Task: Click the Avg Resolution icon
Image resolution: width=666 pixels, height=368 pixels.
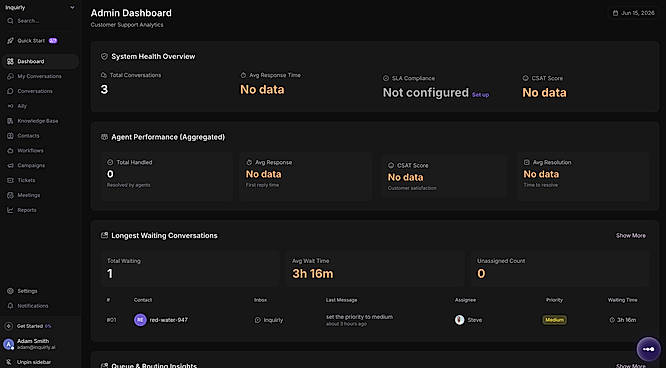Action: [x=527, y=162]
